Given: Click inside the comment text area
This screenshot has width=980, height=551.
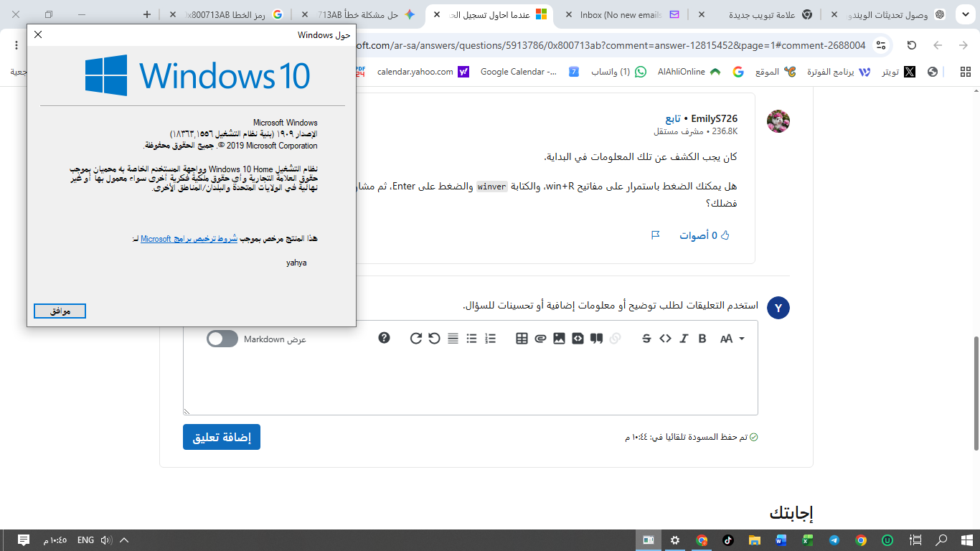Looking at the screenshot, I should pyautogui.click(x=471, y=385).
